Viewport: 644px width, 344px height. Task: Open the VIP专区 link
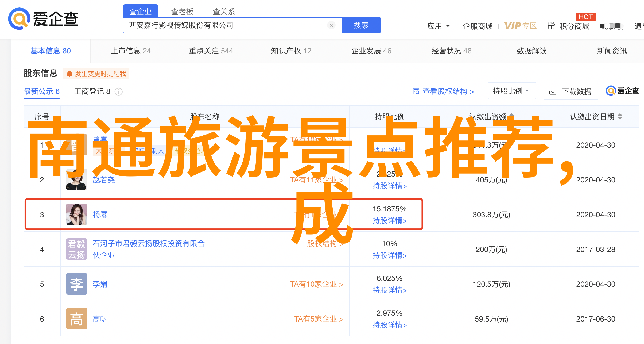(x=521, y=26)
